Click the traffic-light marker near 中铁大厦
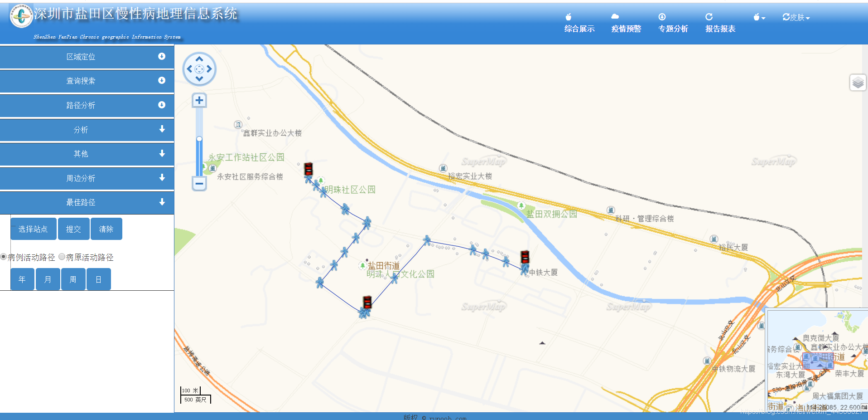 (525, 257)
